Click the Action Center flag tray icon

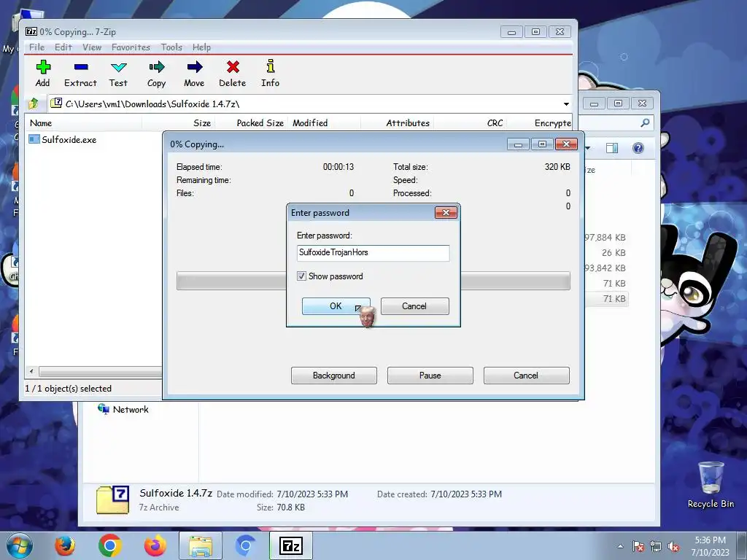638,547
